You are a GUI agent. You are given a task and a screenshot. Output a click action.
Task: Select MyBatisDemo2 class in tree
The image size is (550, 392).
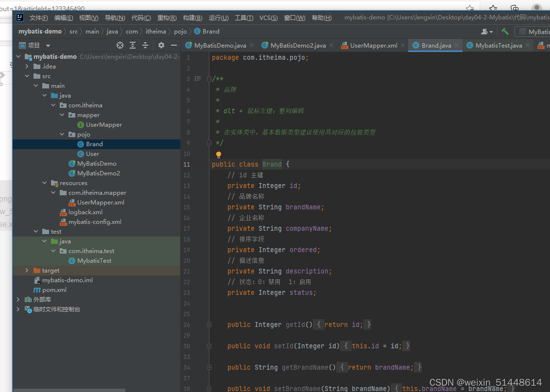pos(94,173)
